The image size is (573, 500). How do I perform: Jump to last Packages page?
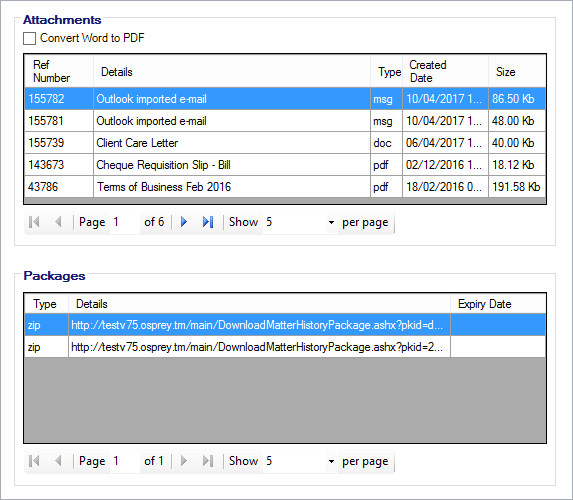(x=208, y=461)
